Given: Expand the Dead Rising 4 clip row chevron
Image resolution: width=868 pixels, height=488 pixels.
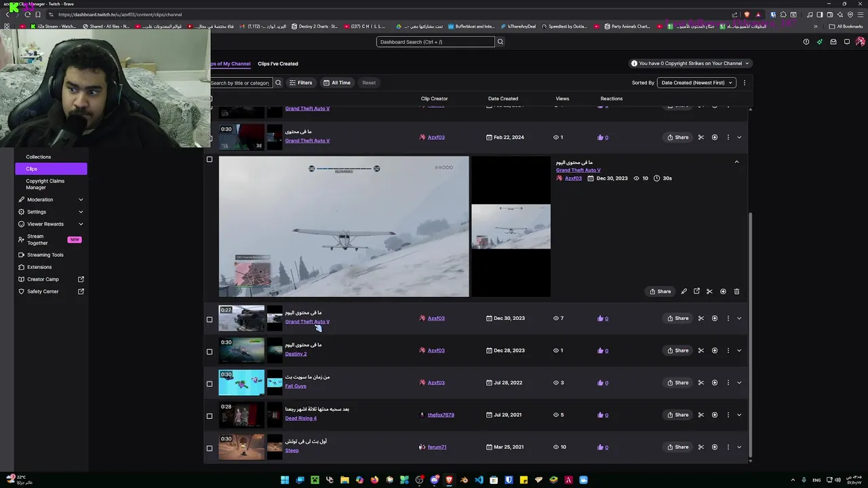Looking at the screenshot, I should point(739,415).
